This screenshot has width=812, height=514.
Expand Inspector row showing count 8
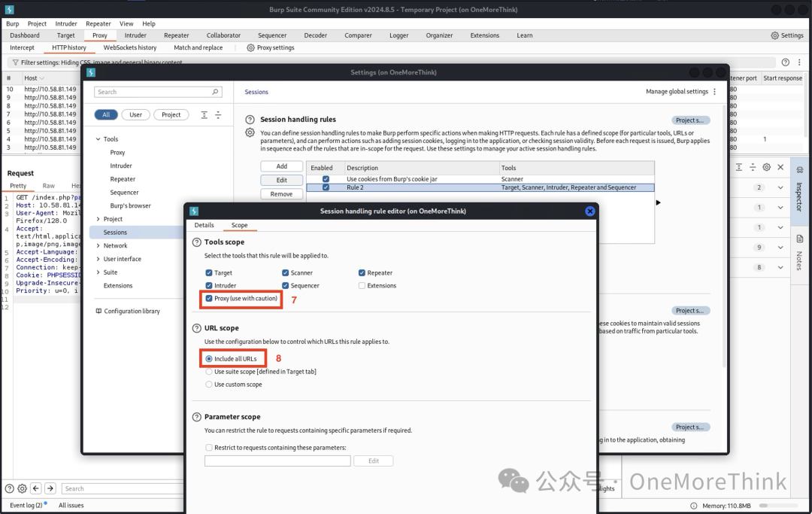tap(780, 267)
